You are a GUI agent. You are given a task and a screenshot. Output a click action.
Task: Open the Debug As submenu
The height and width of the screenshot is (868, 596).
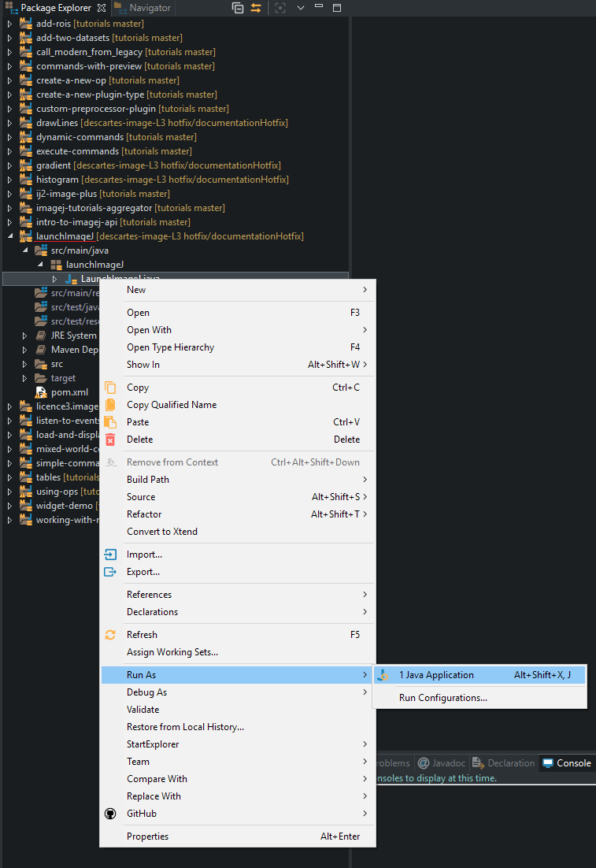point(239,692)
